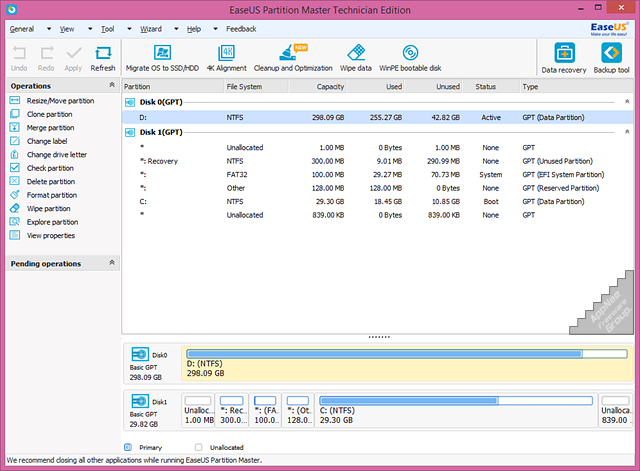Expand the dropdown arrow next to Help
640x471 pixels.
click(x=216, y=29)
